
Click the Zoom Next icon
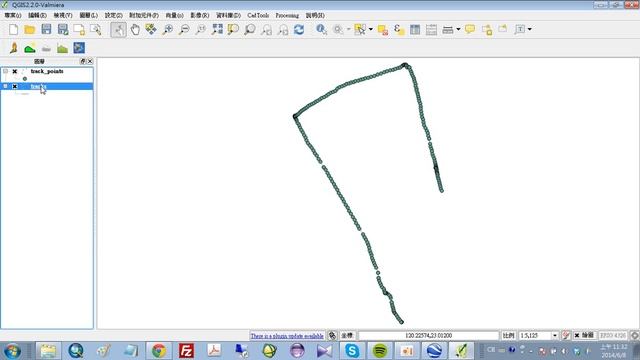tap(282, 29)
